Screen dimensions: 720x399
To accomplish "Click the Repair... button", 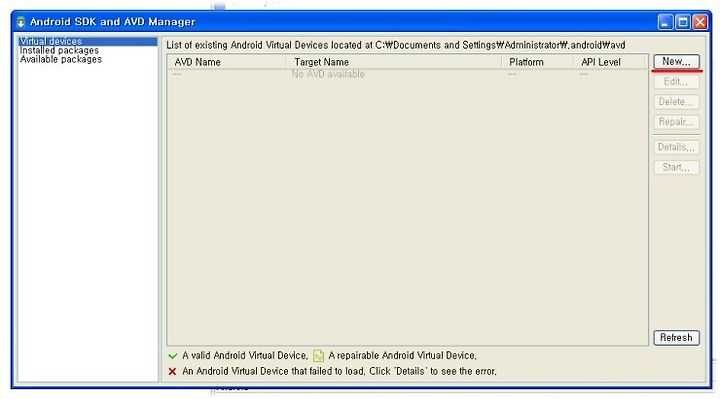I will pos(676,122).
